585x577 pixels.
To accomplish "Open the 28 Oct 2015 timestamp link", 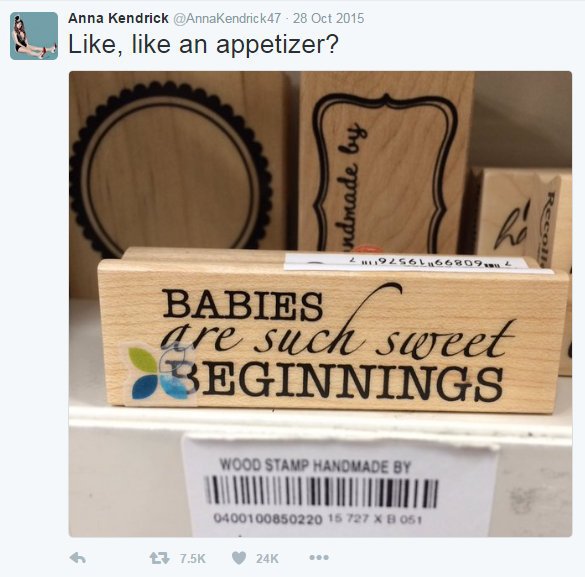I will (328, 18).
